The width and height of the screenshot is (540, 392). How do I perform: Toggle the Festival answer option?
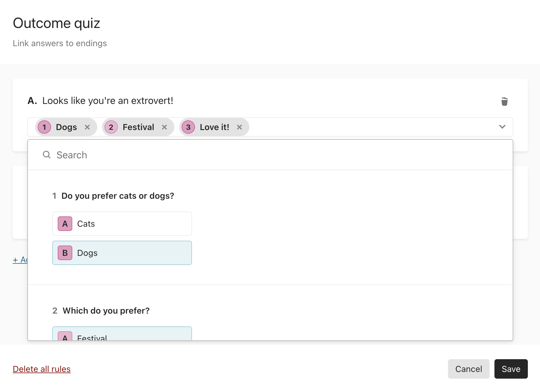122,334
